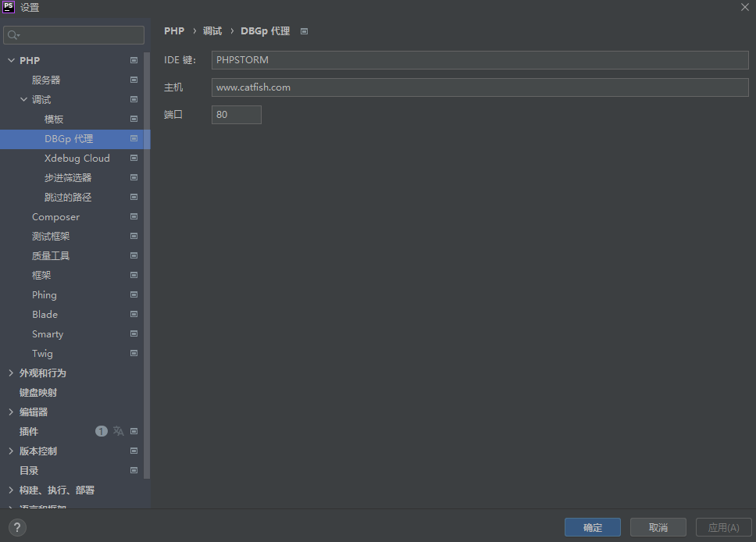The image size is (756, 542).
Task: Expand the 外观和行为 node
Action: 11,373
